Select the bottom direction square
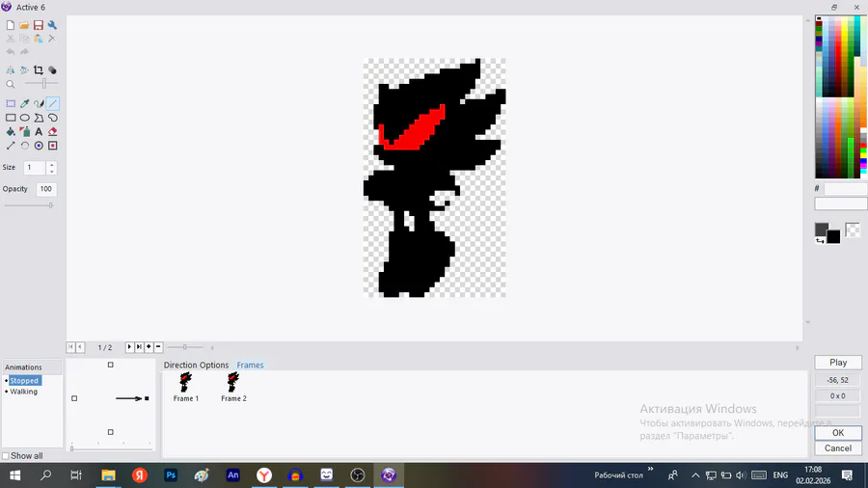The image size is (868, 488). pos(110,432)
